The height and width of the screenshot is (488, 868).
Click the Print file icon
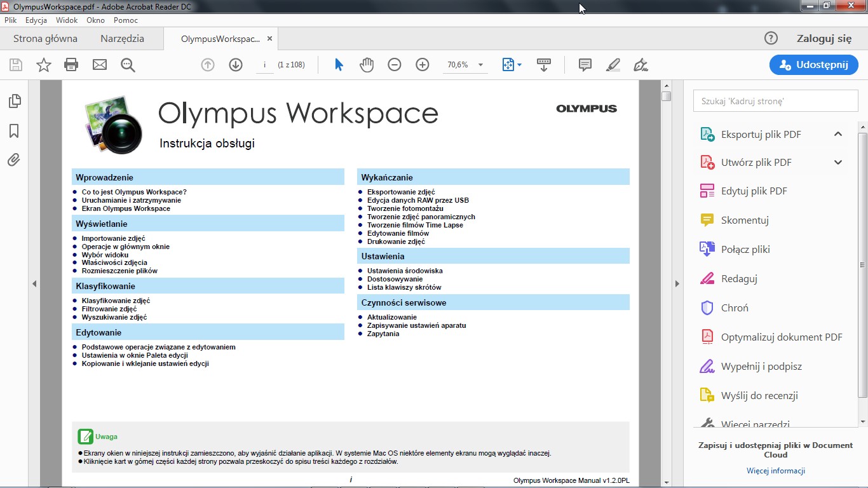coord(71,65)
